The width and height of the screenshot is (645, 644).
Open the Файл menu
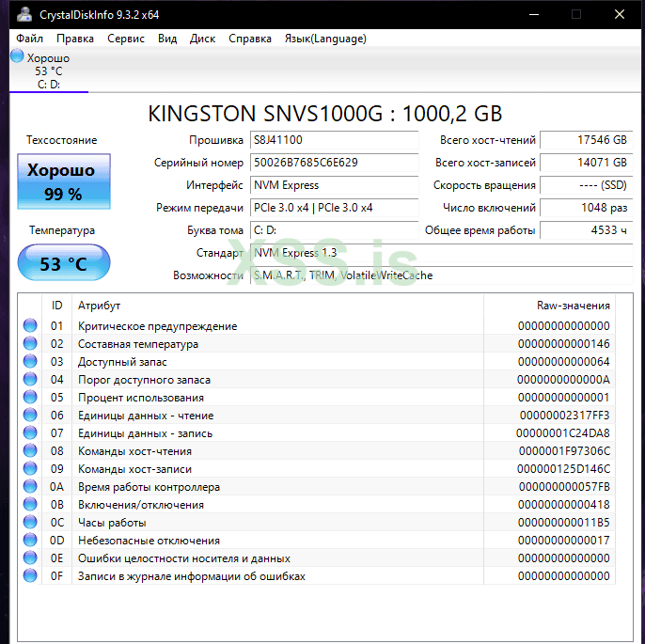(x=29, y=39)
